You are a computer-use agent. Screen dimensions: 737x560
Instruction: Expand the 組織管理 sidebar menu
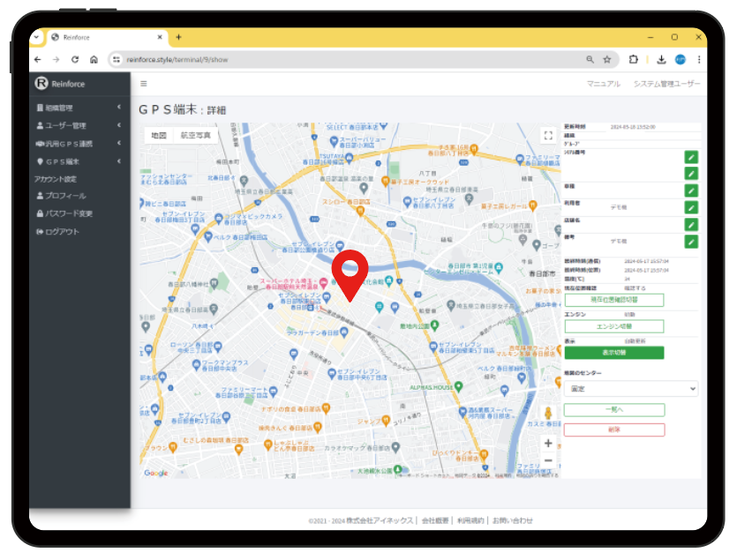[78, 108]
